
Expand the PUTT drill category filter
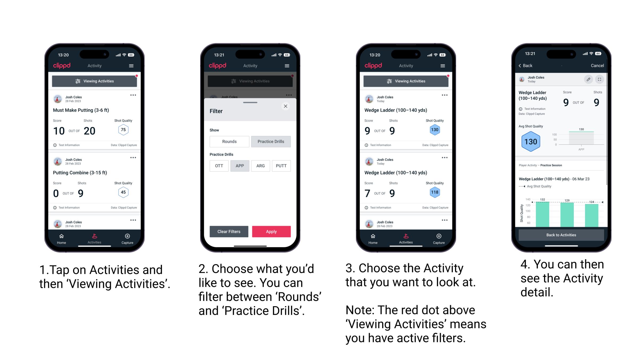point(281,166)
